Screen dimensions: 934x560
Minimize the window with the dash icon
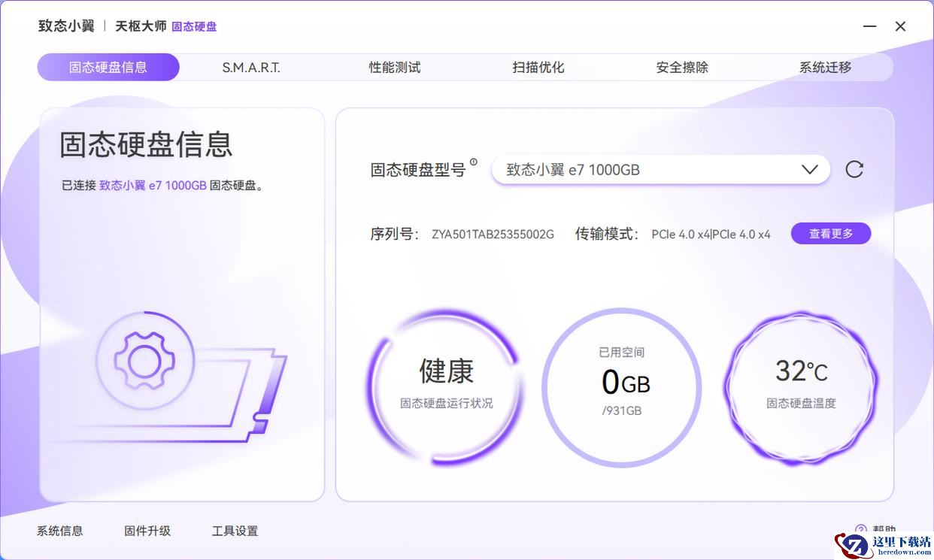(869, 26)
